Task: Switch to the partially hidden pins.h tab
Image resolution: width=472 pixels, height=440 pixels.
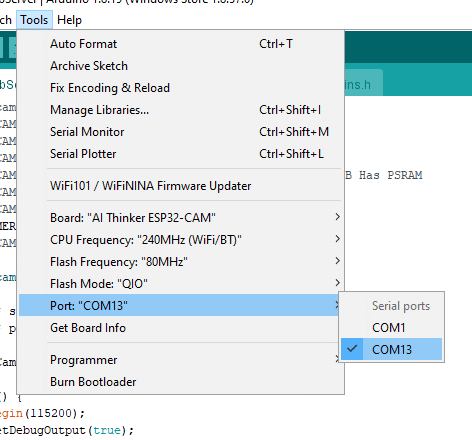Action: (363, 83)
